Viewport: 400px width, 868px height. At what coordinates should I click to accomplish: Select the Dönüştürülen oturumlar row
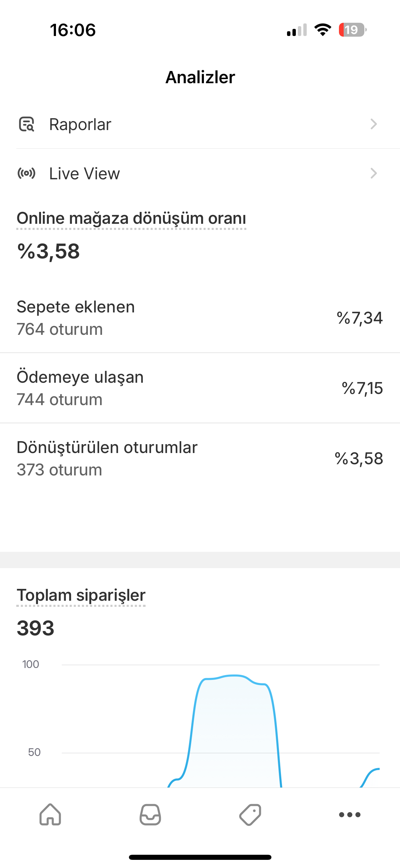(200, 458)
